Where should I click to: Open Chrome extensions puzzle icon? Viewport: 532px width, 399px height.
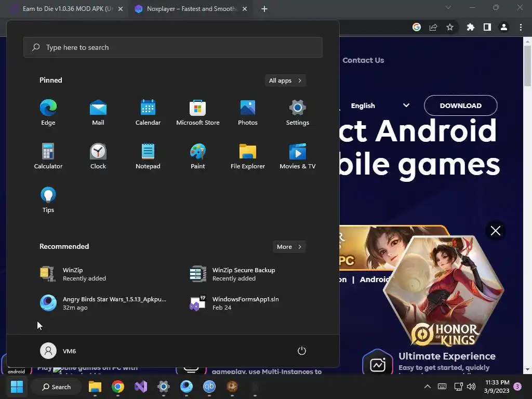point(471,27)
